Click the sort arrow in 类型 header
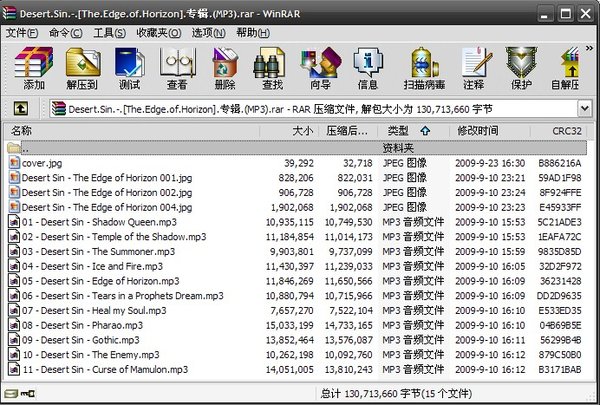This screenshot has width=600, height=405. click(425, 131)
